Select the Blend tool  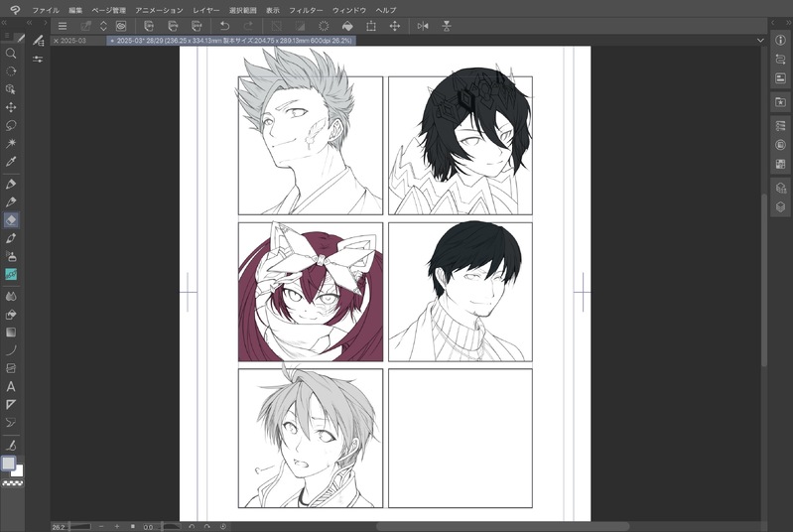[11, 297]
